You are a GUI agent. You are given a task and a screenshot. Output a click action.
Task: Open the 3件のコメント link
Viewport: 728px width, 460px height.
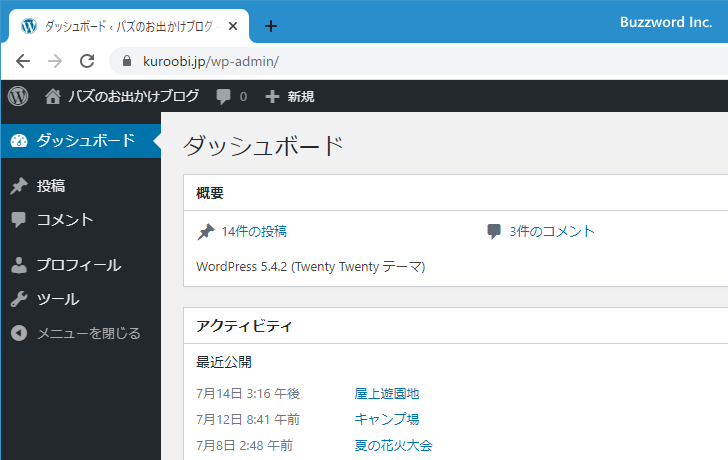551,231
